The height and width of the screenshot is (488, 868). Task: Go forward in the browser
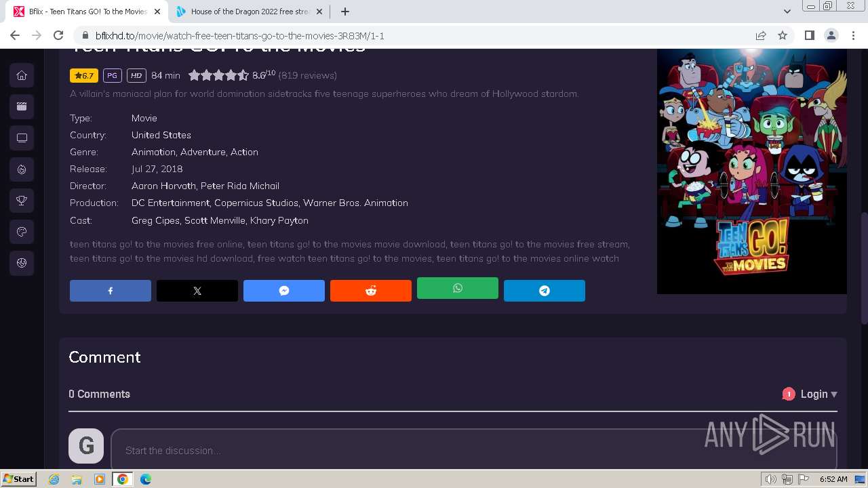pos(37,35)
